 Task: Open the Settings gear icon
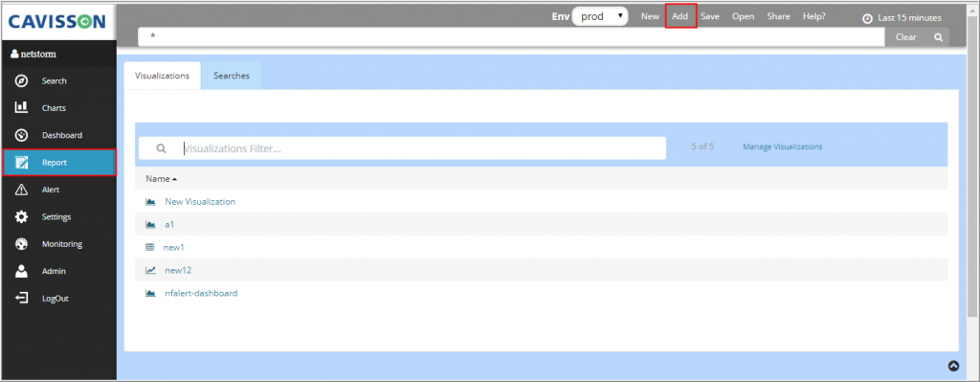pos(21,217)
